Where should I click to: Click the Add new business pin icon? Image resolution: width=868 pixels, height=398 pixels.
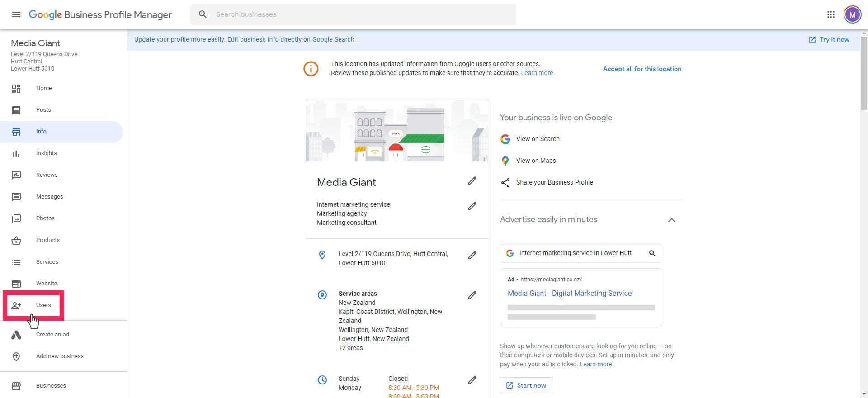click(16, 356)
